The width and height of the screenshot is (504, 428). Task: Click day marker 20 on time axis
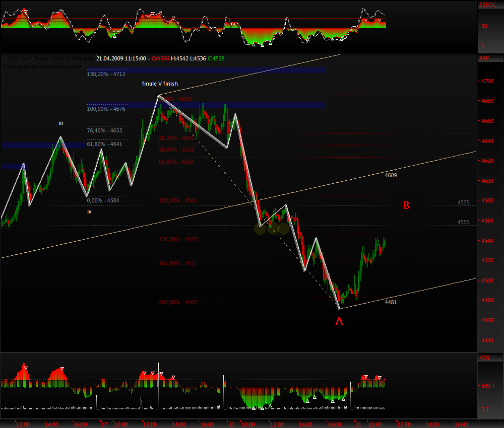[x=231, y=424]
